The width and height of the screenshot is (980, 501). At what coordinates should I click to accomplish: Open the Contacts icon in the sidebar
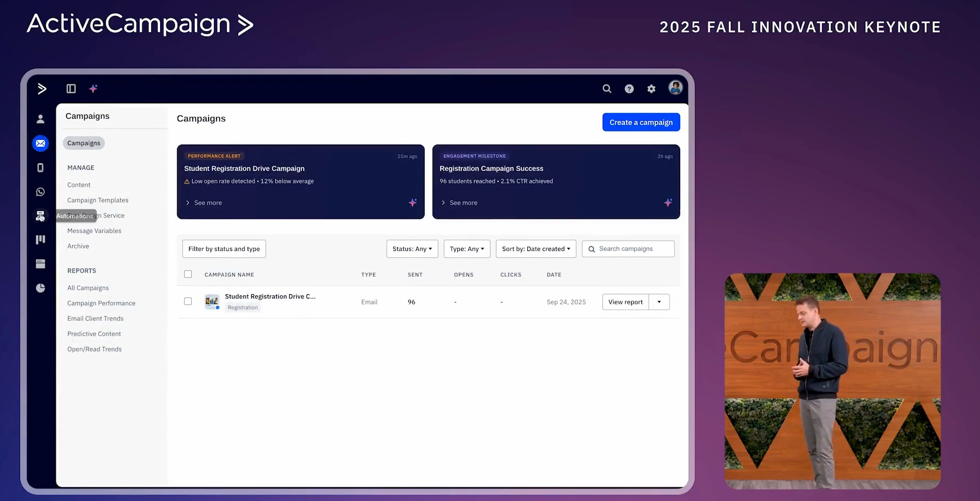tap(41, 119)
